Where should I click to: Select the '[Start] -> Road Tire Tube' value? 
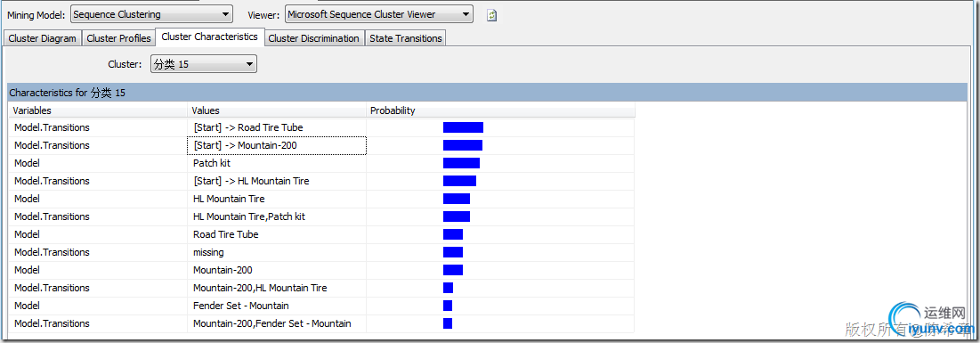tap(248, 127)
